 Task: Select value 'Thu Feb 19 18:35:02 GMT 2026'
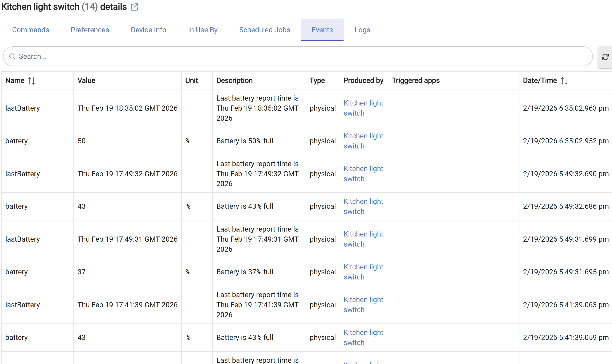tap(127, 108)
